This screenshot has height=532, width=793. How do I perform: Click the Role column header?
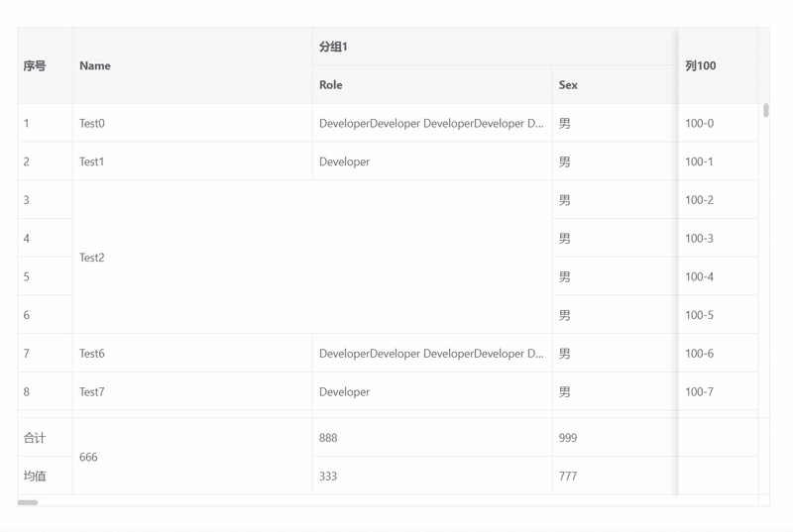tap(432, 85)
